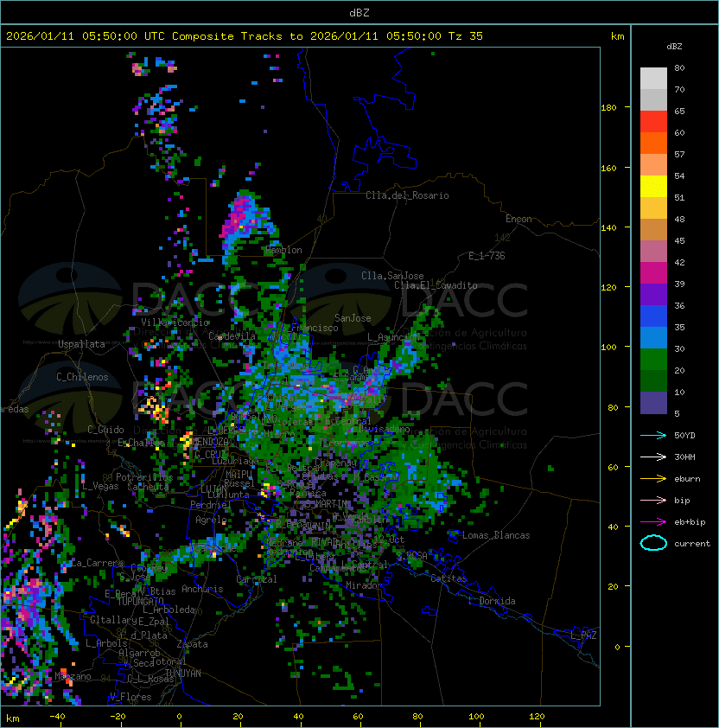This screenshot has height=728, width=719.
Task: Click the 'Mirador' map label
Action: pyautogui.click(x=364, y=585)
